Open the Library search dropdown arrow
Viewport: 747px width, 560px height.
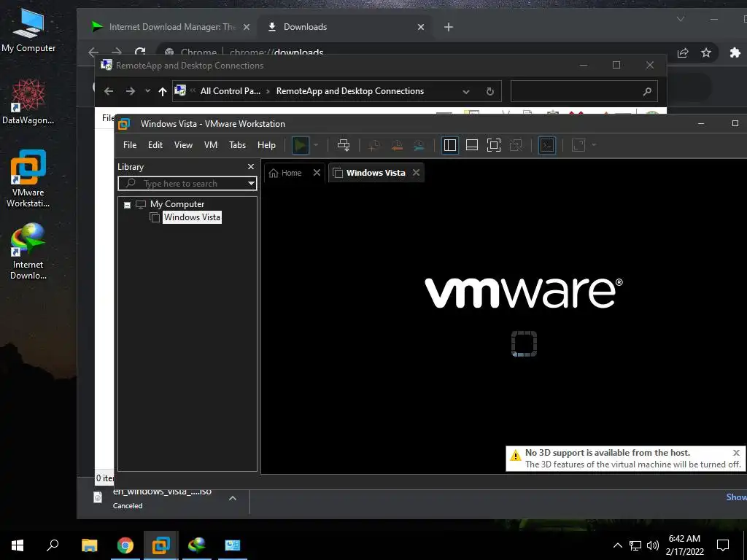tap(251, 183)
